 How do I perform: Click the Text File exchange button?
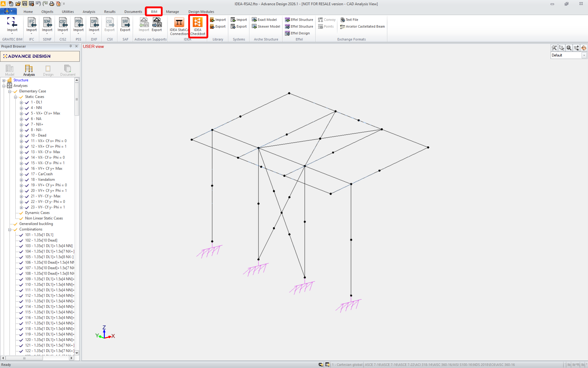point(349,20)
